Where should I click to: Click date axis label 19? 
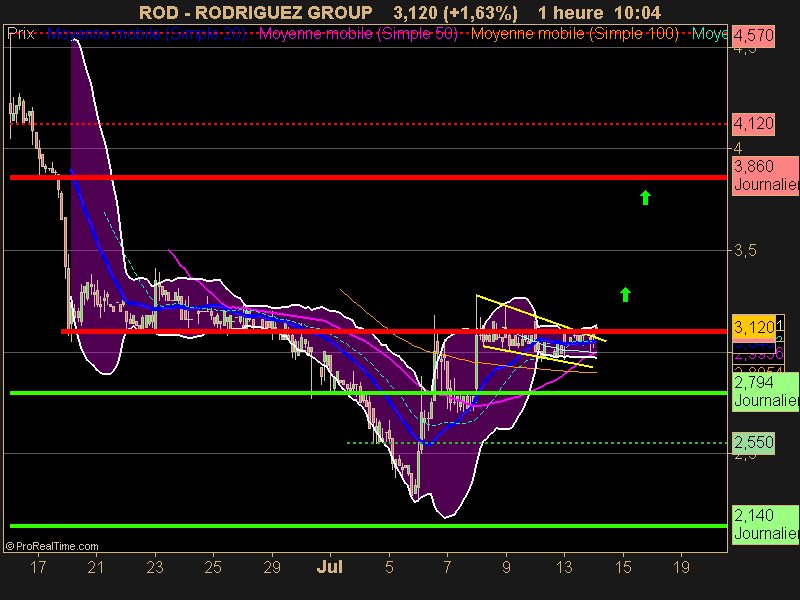(682, 567)
